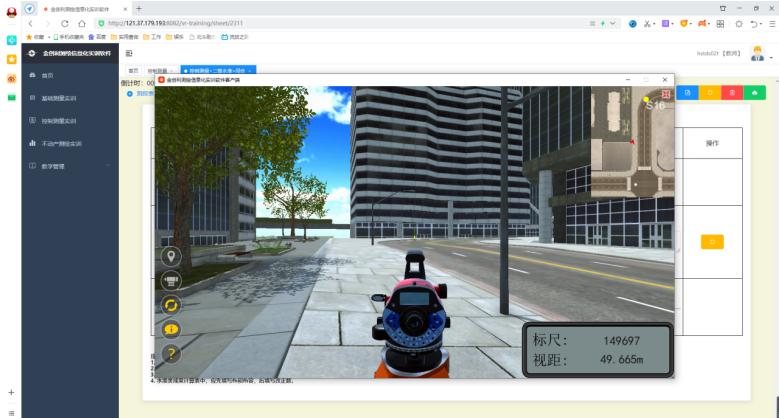Screen dimensions: 779x418
Task: Click the orange circular-arrows refresh icon
Action: click(171, 305)
